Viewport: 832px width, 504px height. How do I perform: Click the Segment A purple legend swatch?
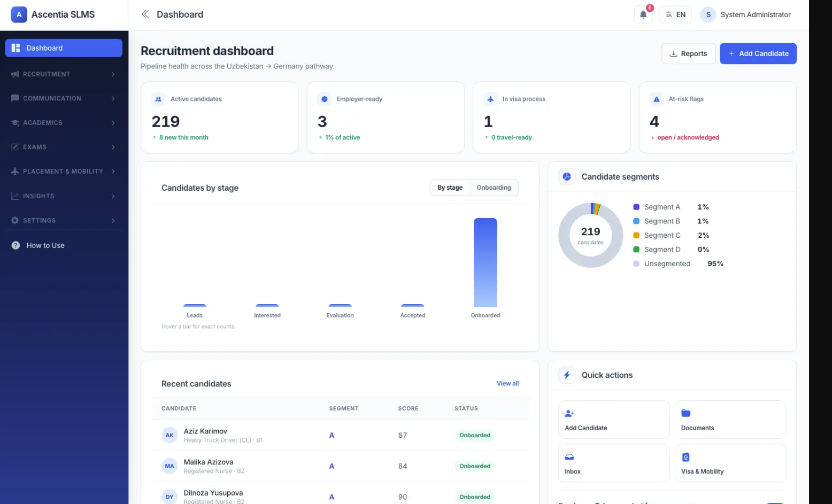(636, 207)
